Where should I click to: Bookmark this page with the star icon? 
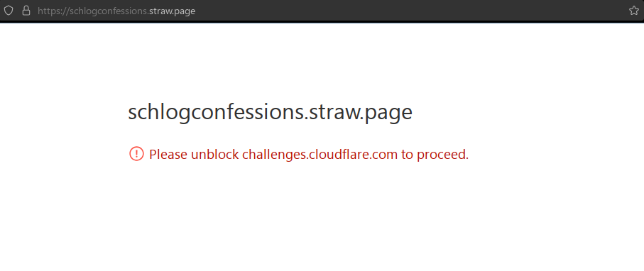click(634, 11)
